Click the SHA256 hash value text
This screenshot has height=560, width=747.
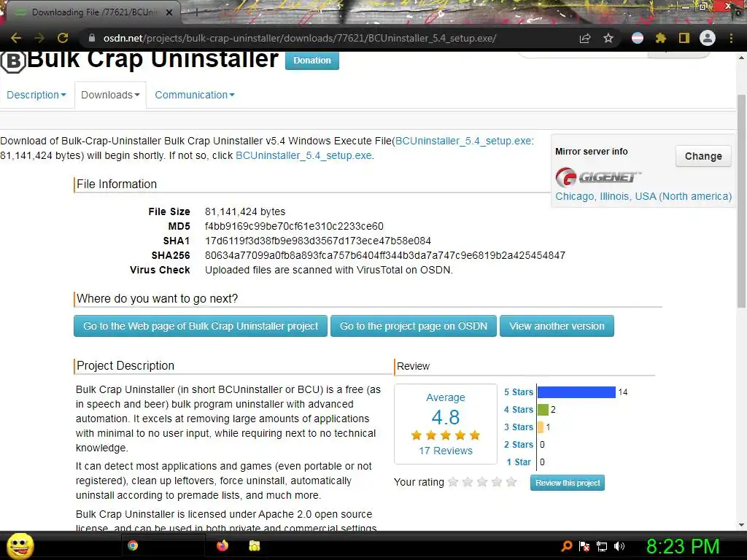pyautogui.click(x=385, y=255)
